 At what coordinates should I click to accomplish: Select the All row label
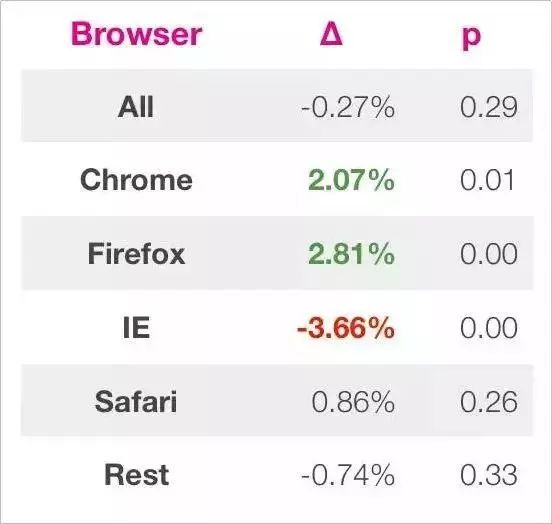136,107
